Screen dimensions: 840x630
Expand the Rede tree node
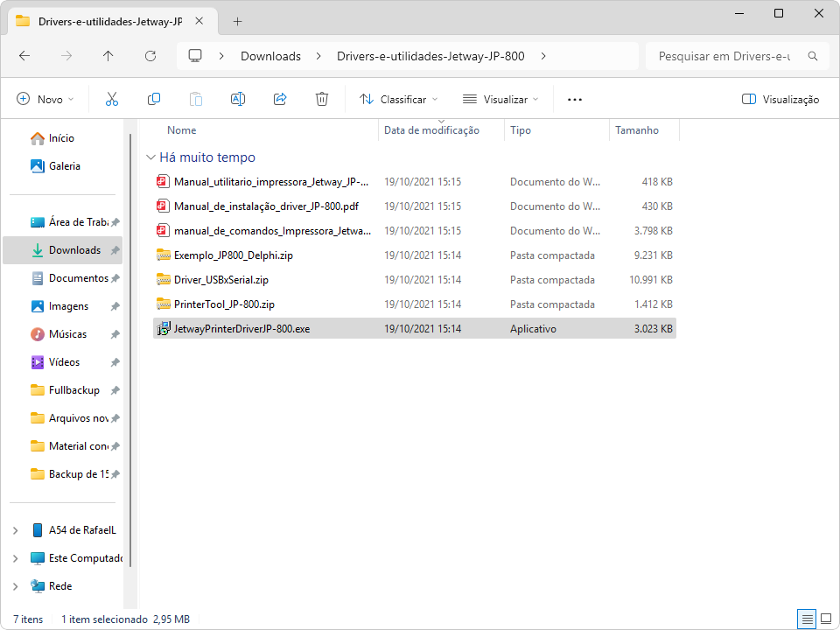pos(16,586)
